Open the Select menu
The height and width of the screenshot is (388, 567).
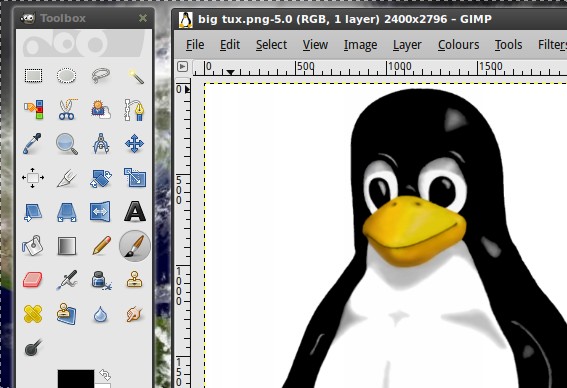[x=272, y=45]
